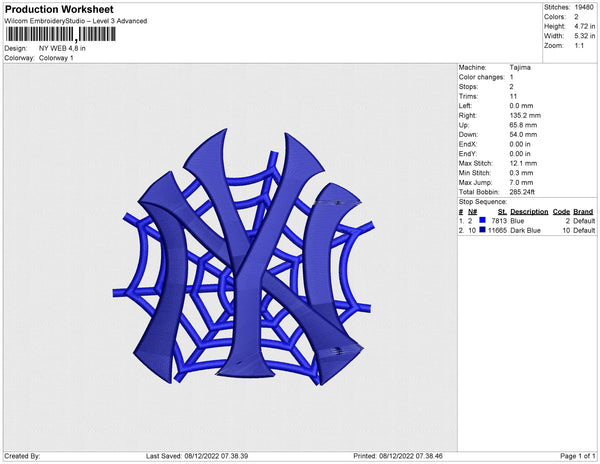Viewport: 600px width, 464px height.
Task: Click the Min Stitch value 0.3 mm
Action: point(521,173)
